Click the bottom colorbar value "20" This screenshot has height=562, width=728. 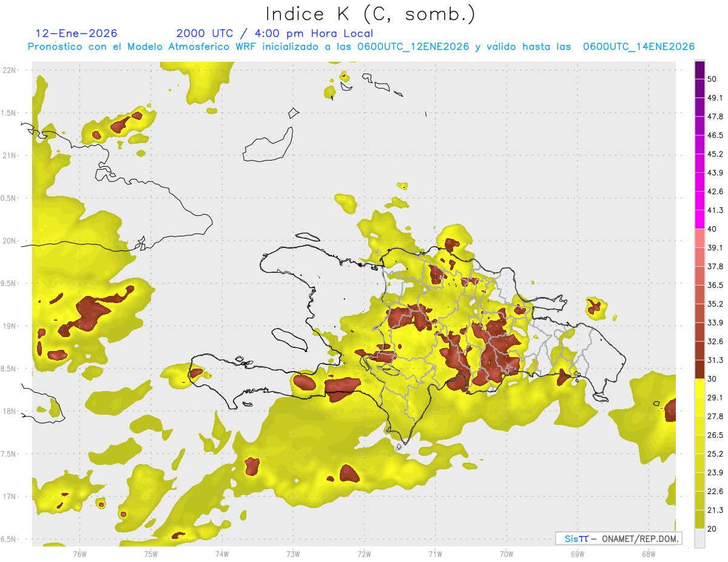[x=712, y=529]
